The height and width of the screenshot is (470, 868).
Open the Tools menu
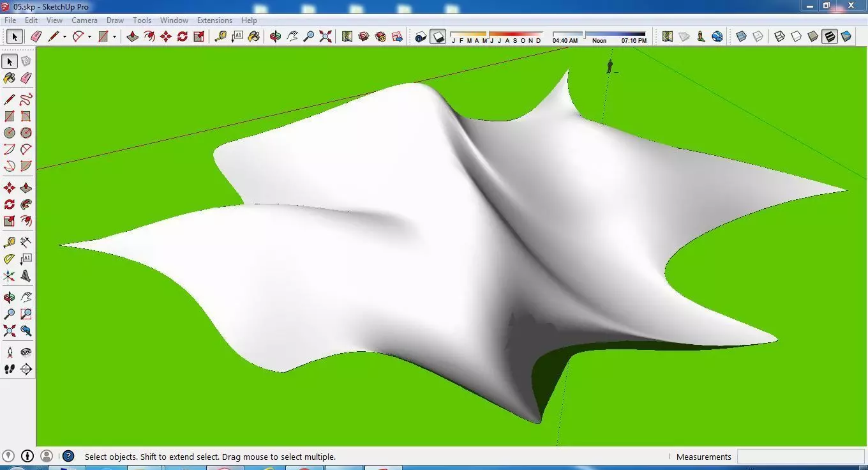[x=142, y=20]
